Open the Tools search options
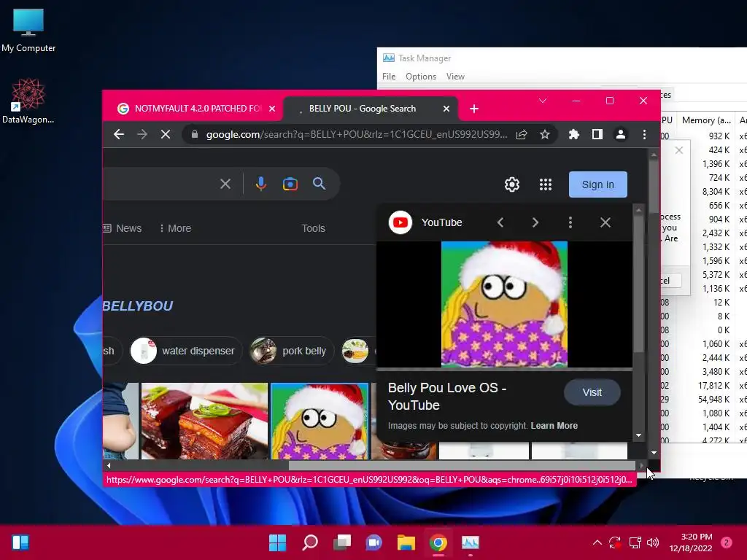This screenshot has width=747, height=560. coord(314,228)
